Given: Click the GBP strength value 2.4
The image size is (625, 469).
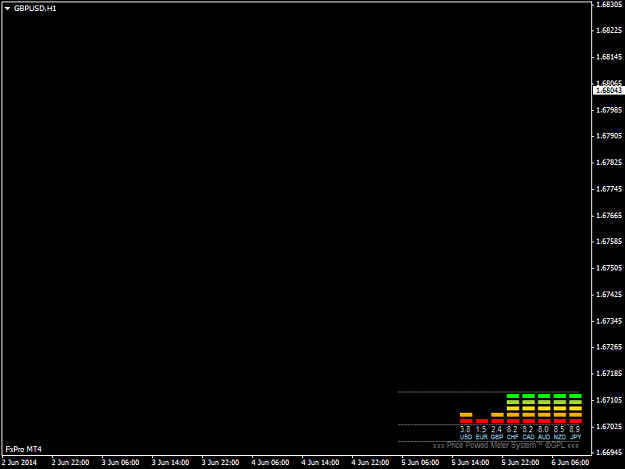Looking at the screenshot, I should point(497,430).
